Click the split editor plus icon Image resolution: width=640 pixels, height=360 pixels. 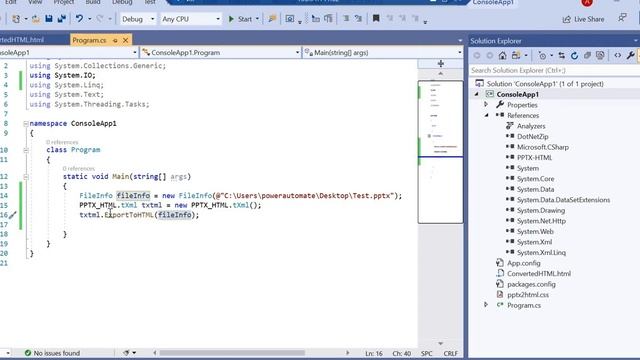(x=441, y=64)
